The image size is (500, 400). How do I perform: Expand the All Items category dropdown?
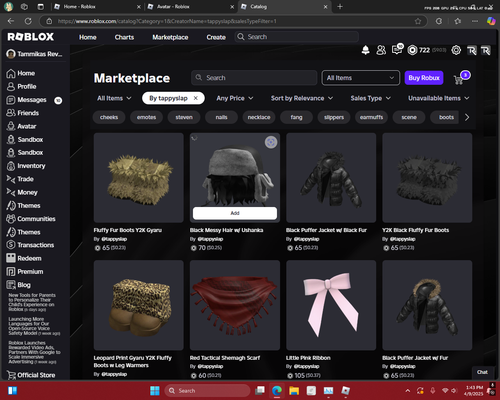click(361, 78)
